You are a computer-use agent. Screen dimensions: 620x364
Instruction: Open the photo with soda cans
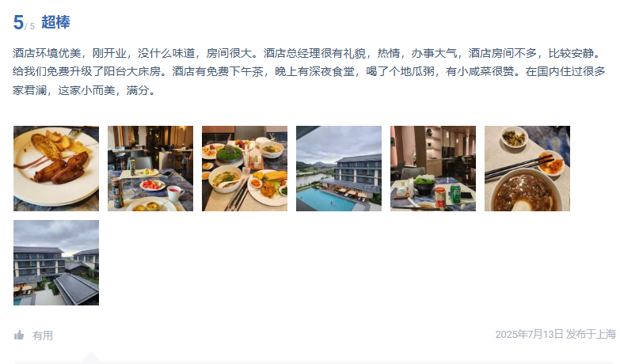coord(433,169)
